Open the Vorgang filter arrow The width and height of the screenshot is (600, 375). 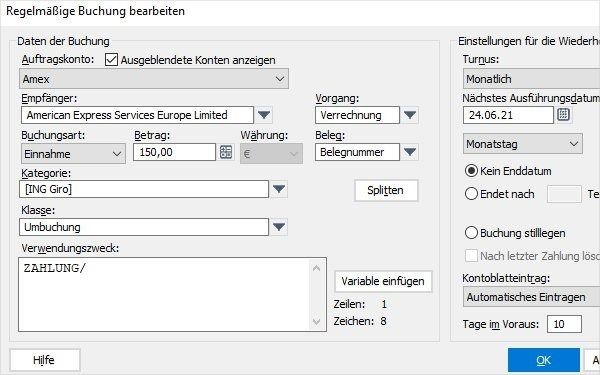pos(410,115)
